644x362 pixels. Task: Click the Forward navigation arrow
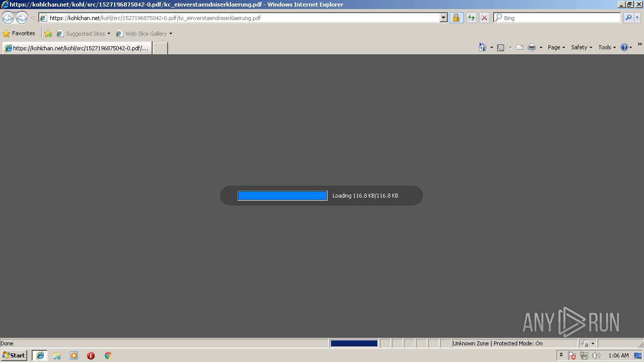point(22,18)
